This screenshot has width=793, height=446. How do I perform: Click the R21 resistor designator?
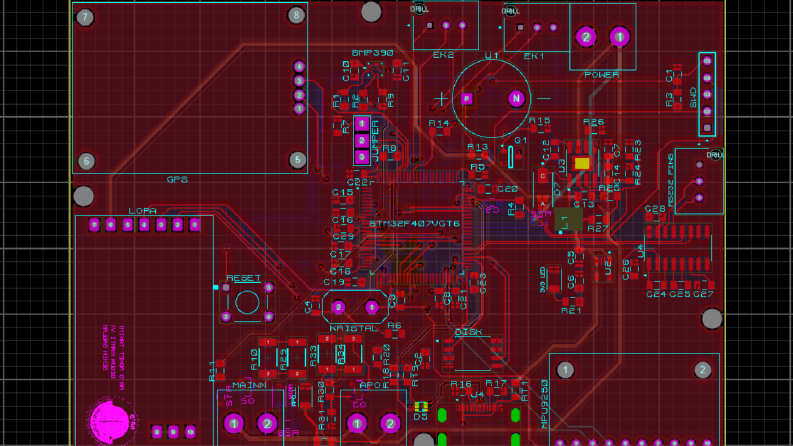click(x=571, y=310)
